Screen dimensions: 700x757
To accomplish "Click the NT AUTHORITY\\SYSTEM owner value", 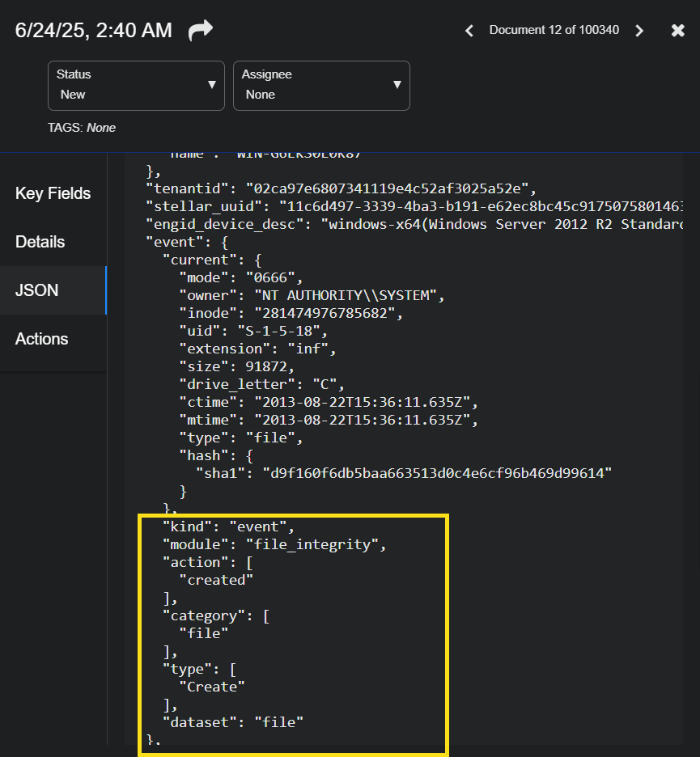I will point(349,295).
